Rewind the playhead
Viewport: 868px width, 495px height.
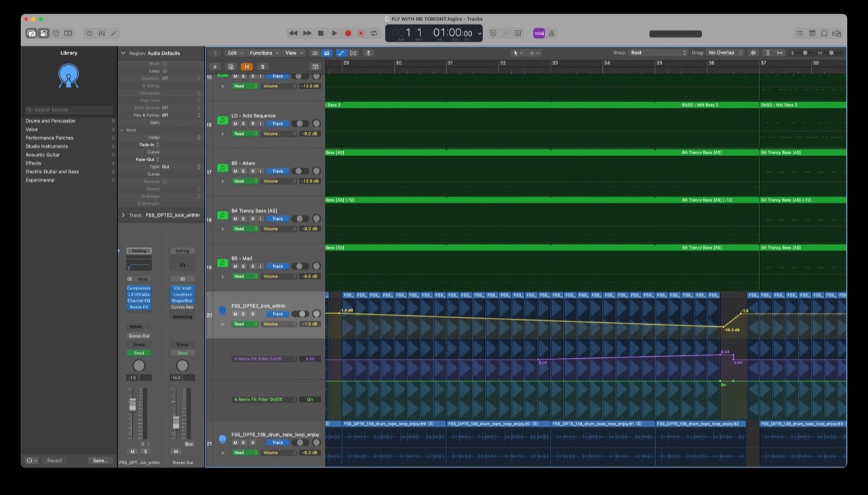(293, 33)
